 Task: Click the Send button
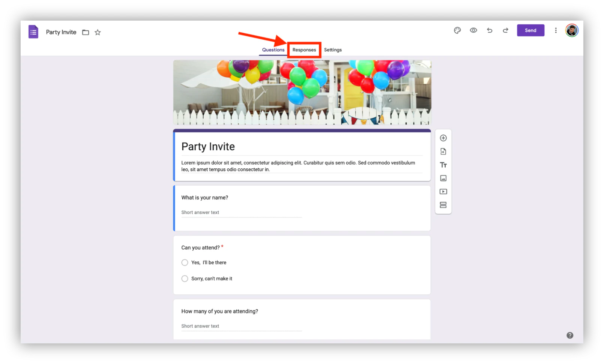click(x=530, y=30)
